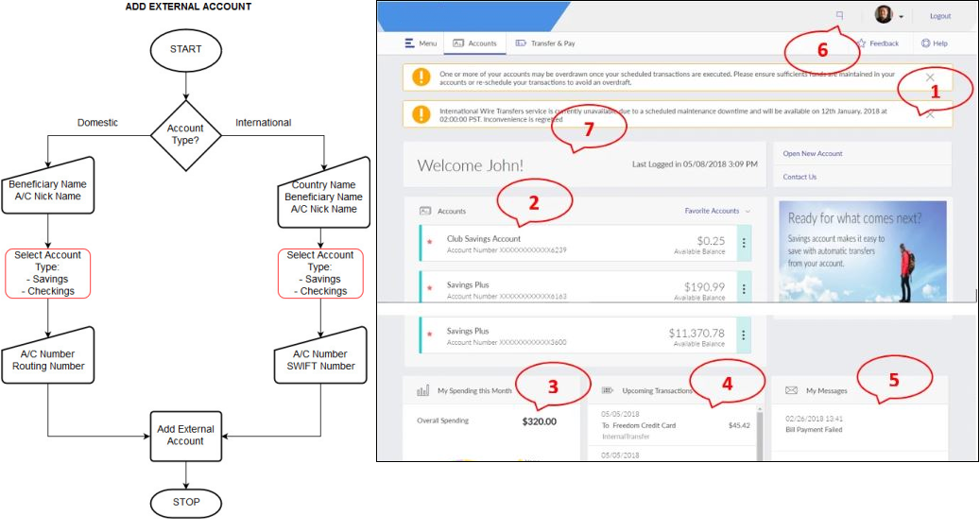
Task: Dismiss the International Wire Transfers alert
Action: pos(930,114)
